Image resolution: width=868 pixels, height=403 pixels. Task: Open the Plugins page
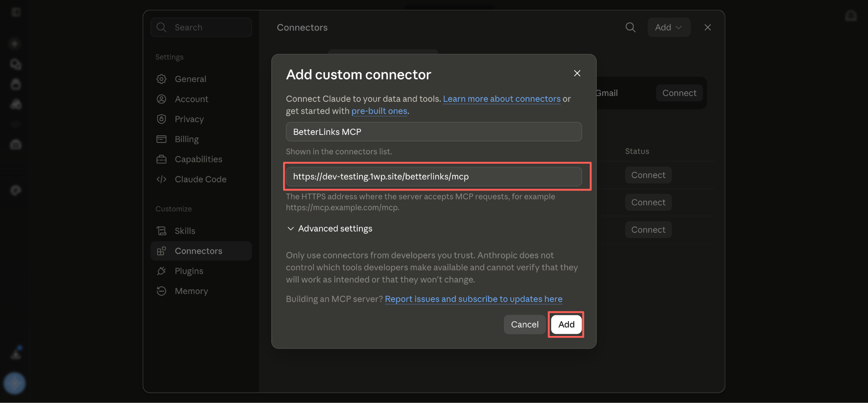pos(201,271)
